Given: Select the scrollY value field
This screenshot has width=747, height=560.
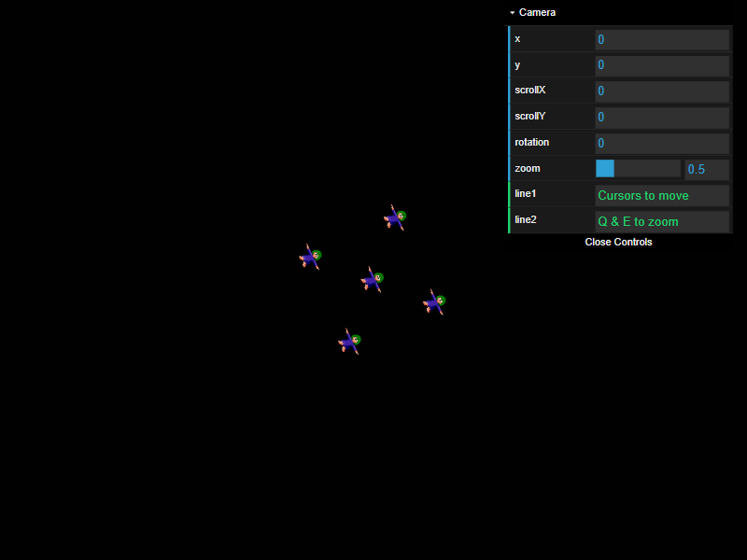Looking at the screenshot, I should click(x=662, y=117).
